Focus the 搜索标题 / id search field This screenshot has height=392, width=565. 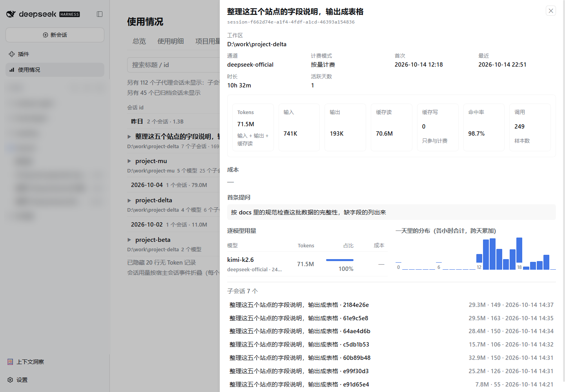coord(173,65)
